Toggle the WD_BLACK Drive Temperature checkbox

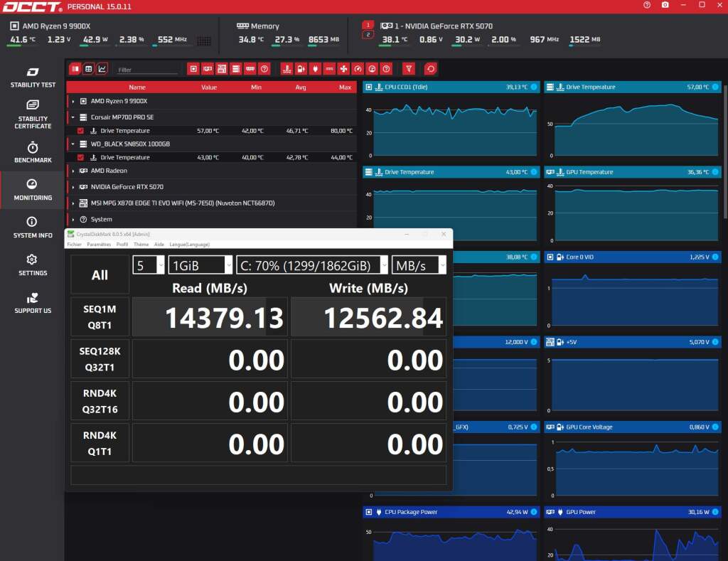80,157
